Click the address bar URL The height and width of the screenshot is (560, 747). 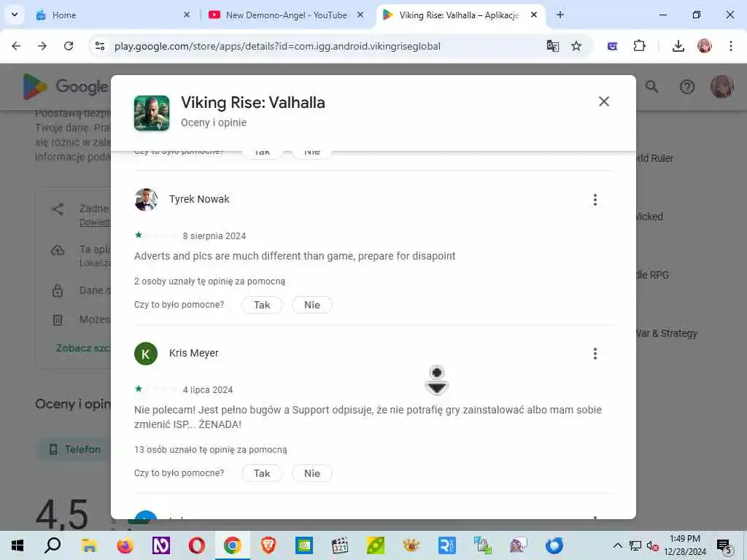click(277, 46)
